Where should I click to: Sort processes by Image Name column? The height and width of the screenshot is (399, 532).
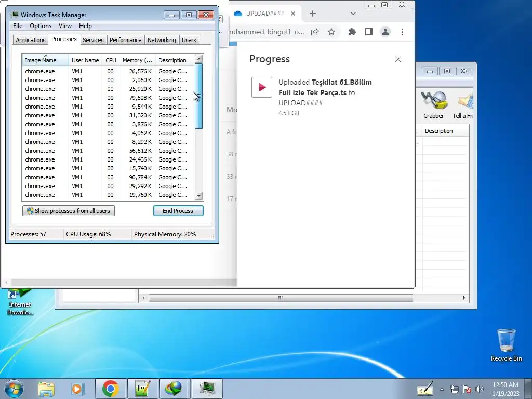[45, 60]
